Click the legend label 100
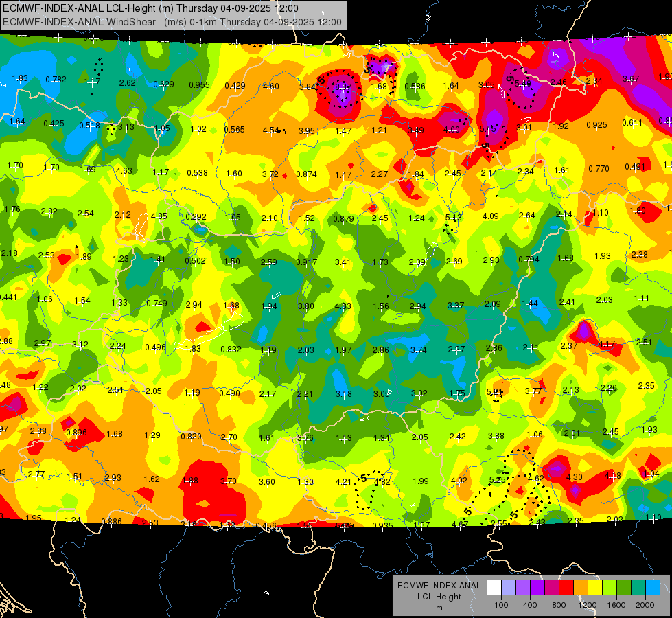The width and height of the screenshot is (672, 618). pos(501,605)
